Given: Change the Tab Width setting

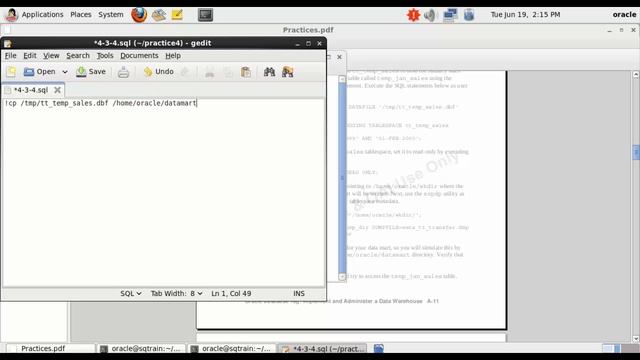Looking at the screenshot, I should pyautogui.click(x=176, y=293).
